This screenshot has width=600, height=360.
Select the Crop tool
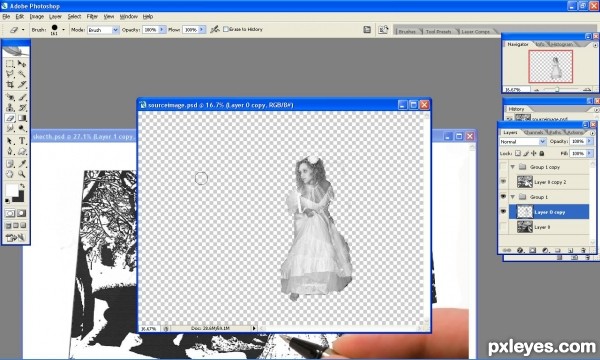(10, 84)
